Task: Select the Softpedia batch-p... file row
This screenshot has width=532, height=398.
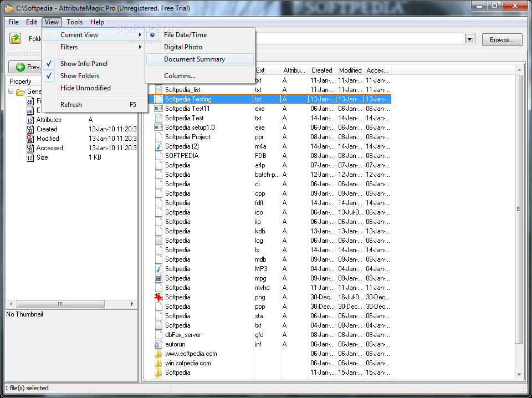Action: click(273, 175)
